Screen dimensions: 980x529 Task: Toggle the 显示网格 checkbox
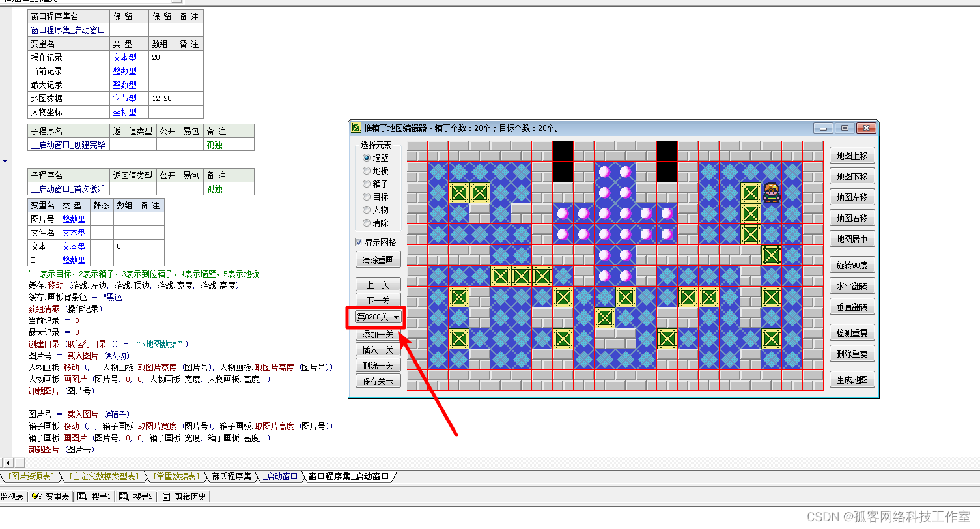(376, 242)
